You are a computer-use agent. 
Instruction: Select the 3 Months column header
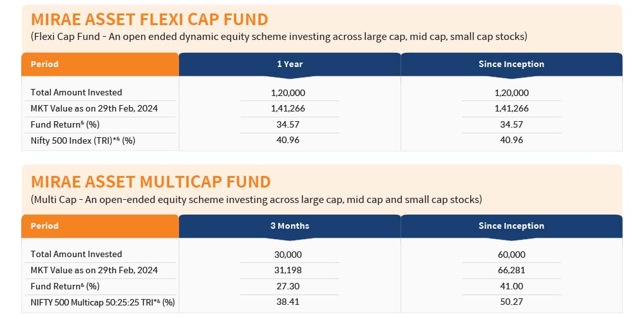coord(290,226)
